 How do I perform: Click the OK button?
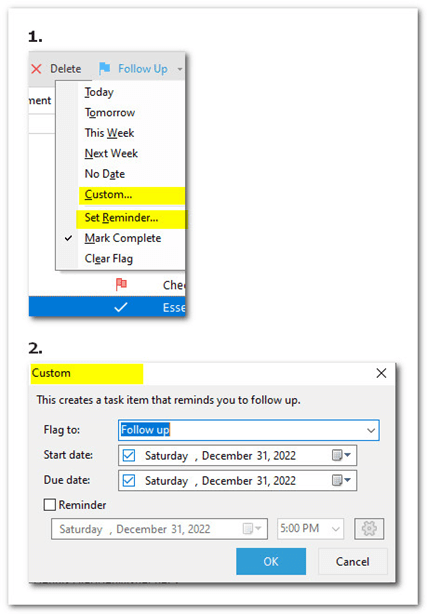click(271, 562)
